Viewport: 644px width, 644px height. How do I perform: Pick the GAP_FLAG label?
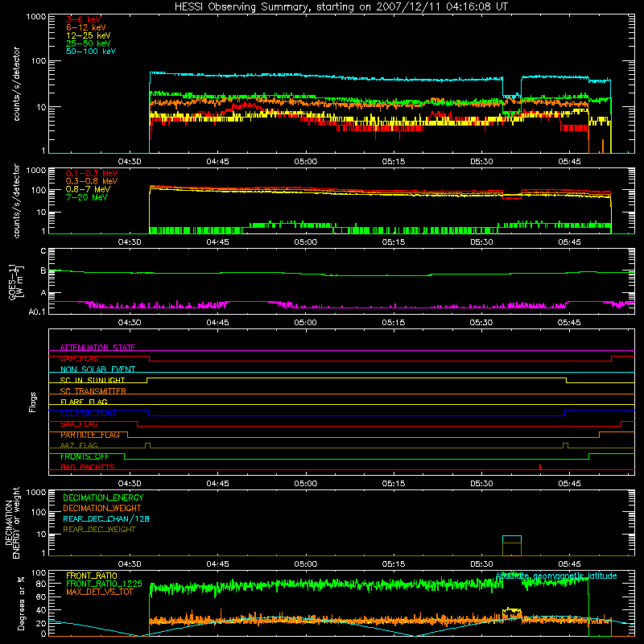click(79, 358)
